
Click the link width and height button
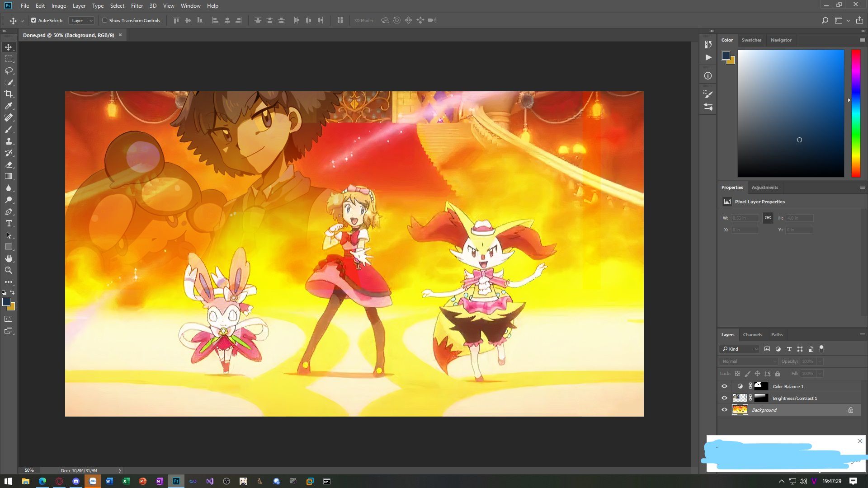[768, 218]
